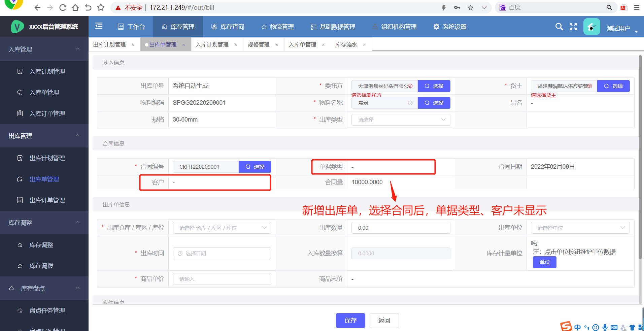Screen dimensions: 644x331
Task: Click the key password icon
Action: point(457,7)
